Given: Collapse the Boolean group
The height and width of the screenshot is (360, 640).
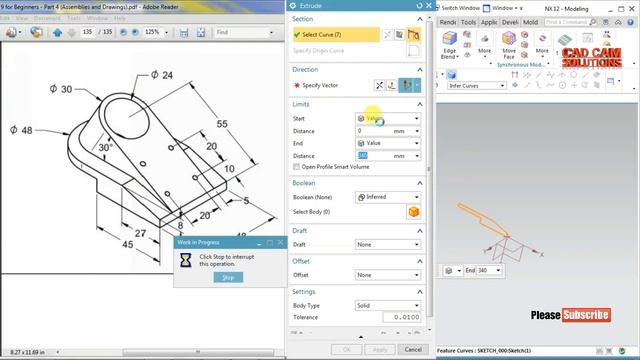Looking at the screenshot, I should pyautogui.click(x=420, y=183).
